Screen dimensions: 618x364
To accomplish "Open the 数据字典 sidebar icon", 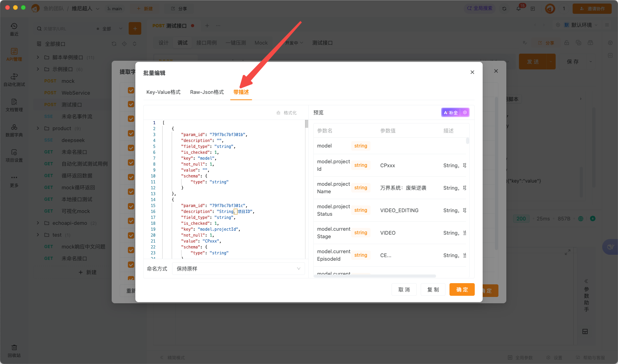I will tap(14, 130).
